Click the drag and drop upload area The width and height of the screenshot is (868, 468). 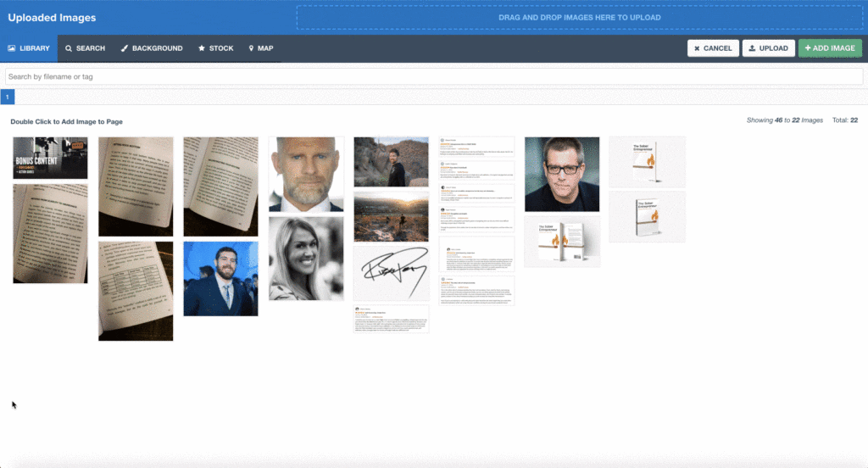pos(580,17)
